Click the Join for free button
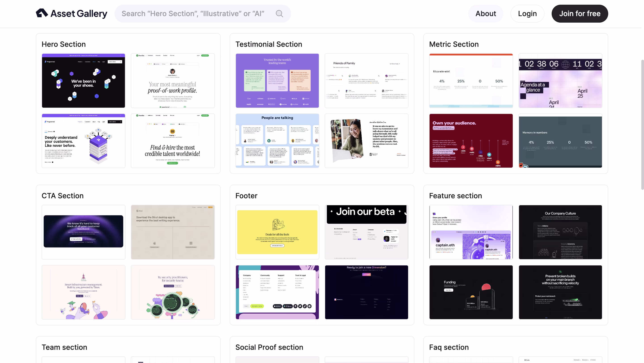 [580, 13]
